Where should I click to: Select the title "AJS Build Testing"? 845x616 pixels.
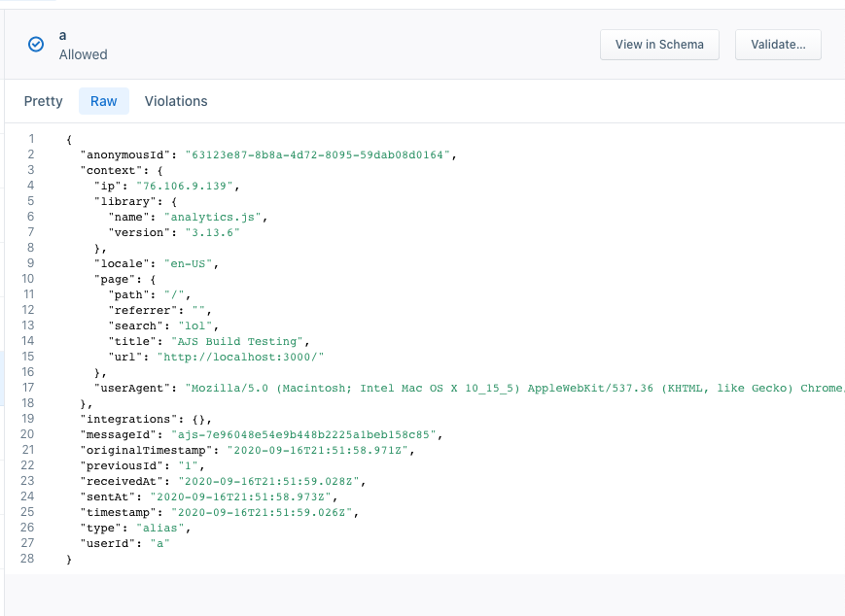tap(237, 342)
